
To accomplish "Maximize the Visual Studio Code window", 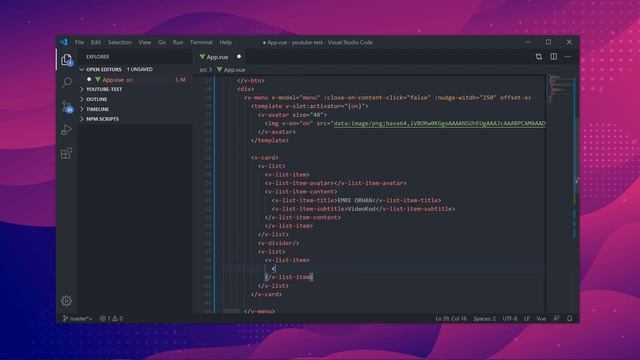I will click(549, 42).
